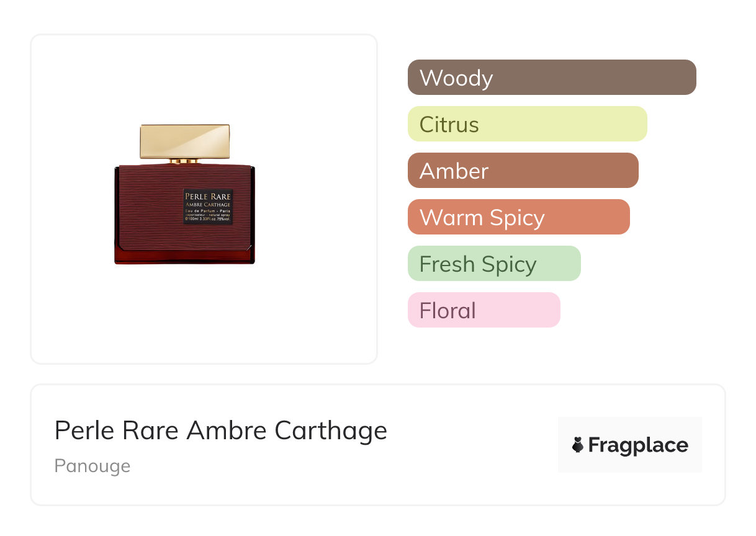The height and width of the screenshot is (536, 756).
Task: Select the Woody accord bar
Action: (551, 78)
